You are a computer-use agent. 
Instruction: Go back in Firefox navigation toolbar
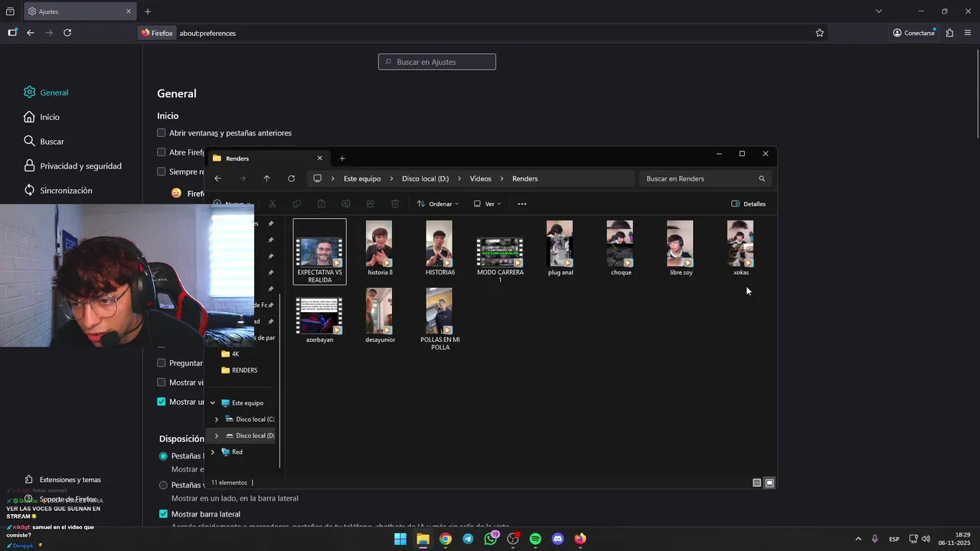[31, 33]
